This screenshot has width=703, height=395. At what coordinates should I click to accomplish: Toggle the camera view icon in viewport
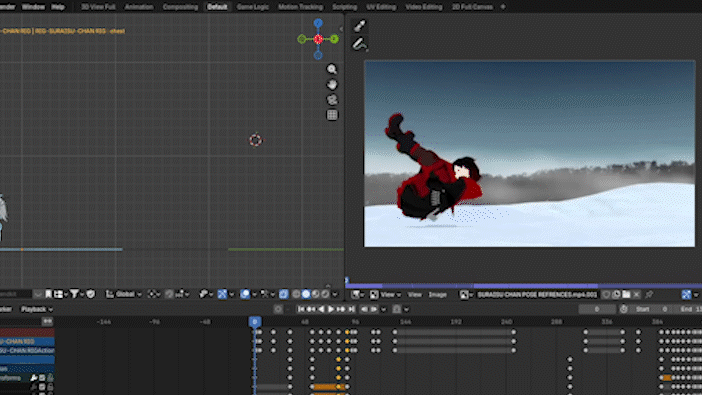click(332, 100)
